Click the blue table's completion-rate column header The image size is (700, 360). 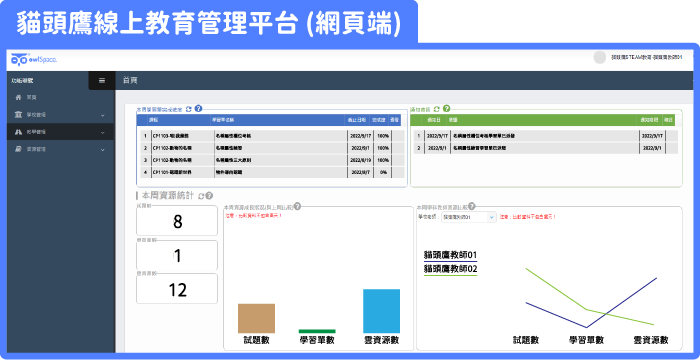click(379, 120)
